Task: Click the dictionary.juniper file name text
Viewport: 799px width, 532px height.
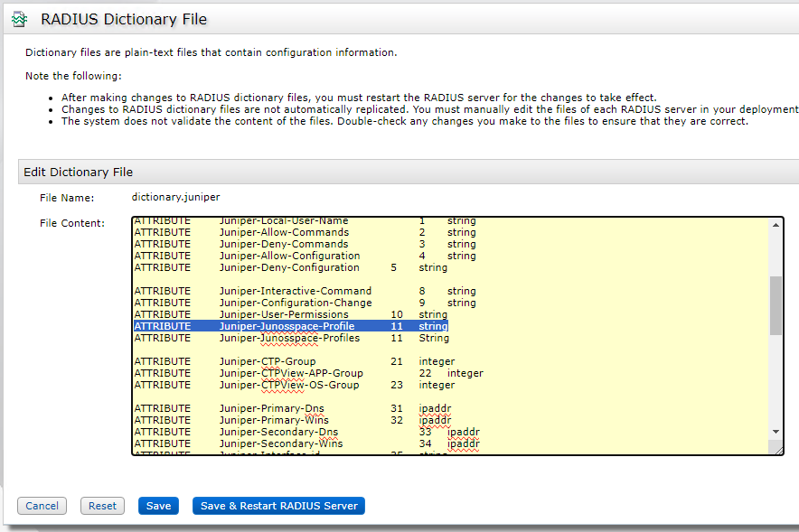Action: pyautogui.click(x=175, y=196)
